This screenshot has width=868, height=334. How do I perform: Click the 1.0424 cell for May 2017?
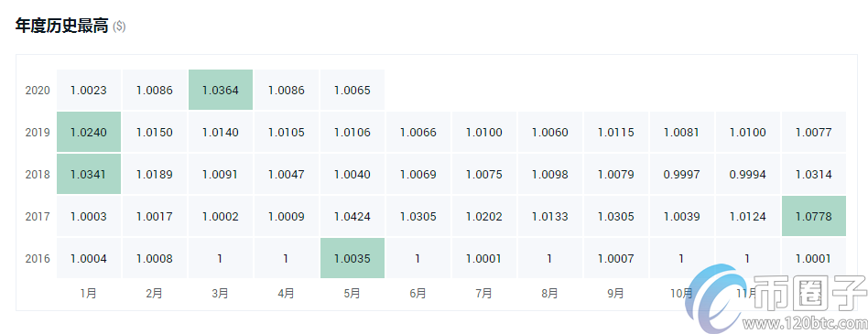[353, 216]
